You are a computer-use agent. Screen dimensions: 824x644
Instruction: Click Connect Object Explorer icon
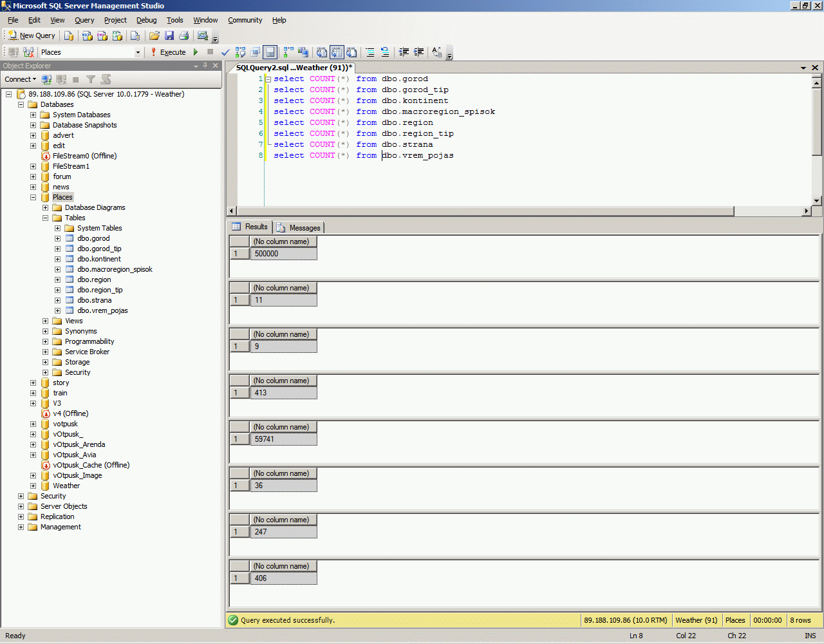[x=46, y=79]
